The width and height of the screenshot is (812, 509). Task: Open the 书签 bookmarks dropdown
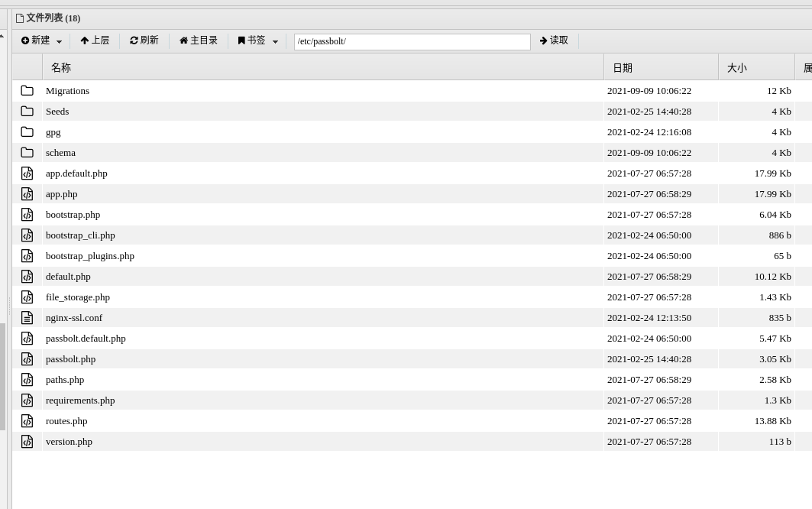coord(258,41)
